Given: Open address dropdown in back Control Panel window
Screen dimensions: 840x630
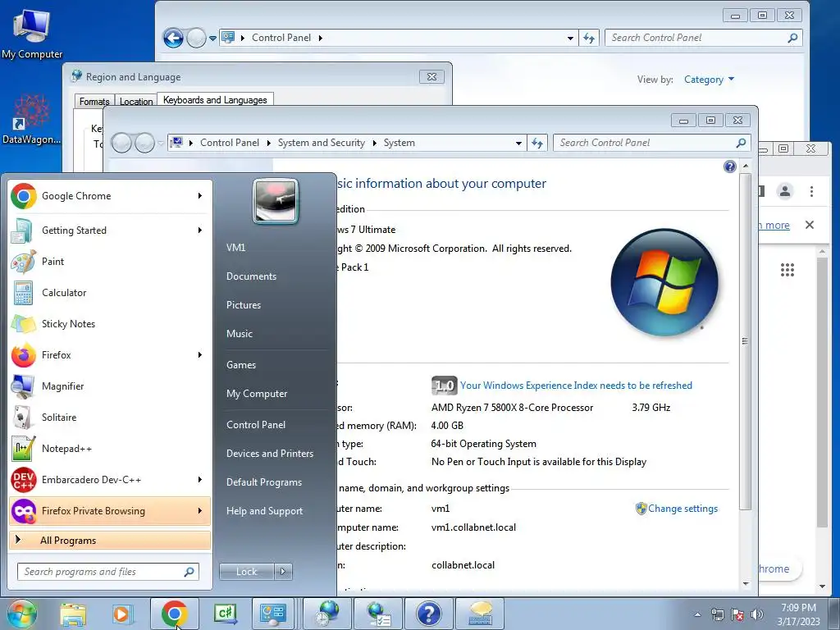Looking at the screenshot, I should point(570,38).
